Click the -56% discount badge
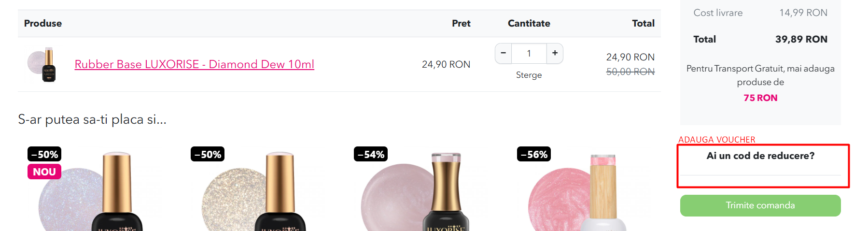Viewport: 868px width, 231px height. (534, 154)
